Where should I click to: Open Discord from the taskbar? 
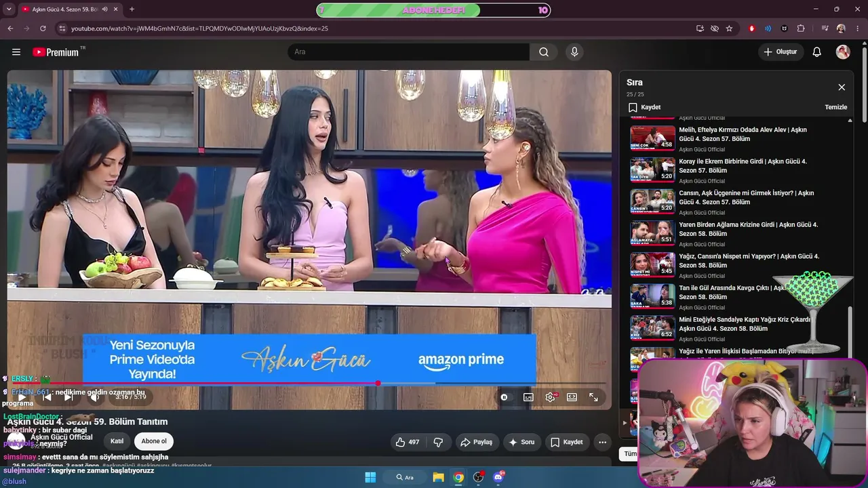tap(498, 477)
